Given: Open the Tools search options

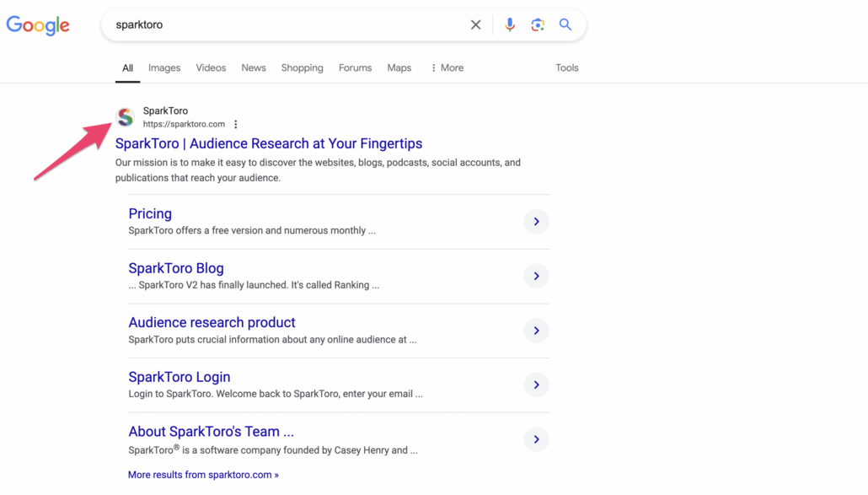Looking at the screenshot, I should point(566,68).
